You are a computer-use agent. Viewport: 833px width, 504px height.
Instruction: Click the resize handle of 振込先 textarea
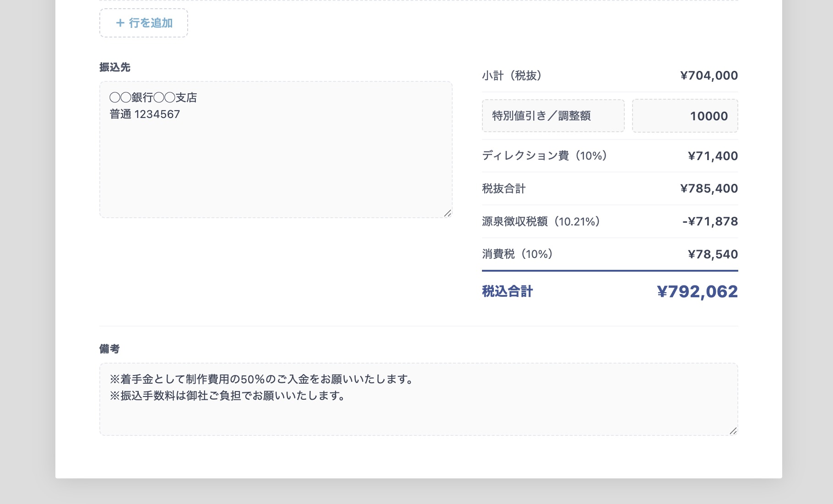[448, 213]
